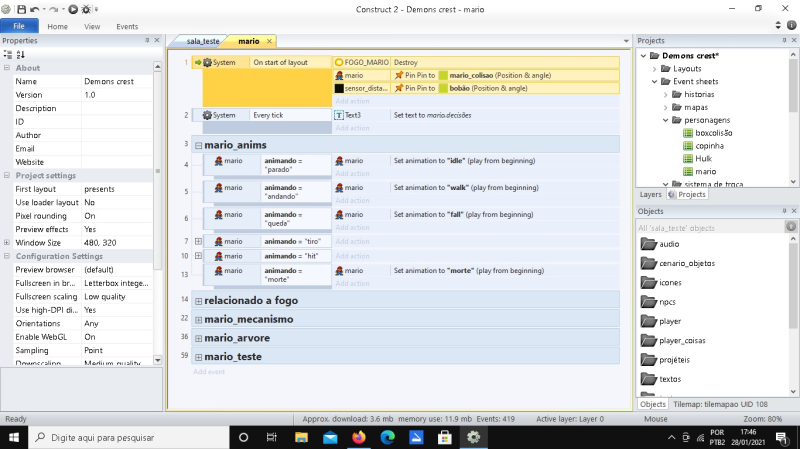Expand event 7 with animando tiro
This screenshot has width=800, height=449.
coord(198,241)
